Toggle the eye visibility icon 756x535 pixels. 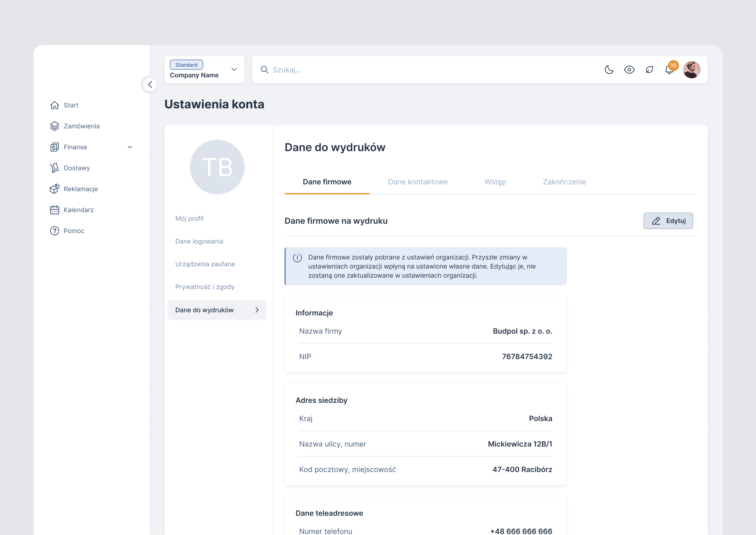pyautogui.click(x=629, y=69)
